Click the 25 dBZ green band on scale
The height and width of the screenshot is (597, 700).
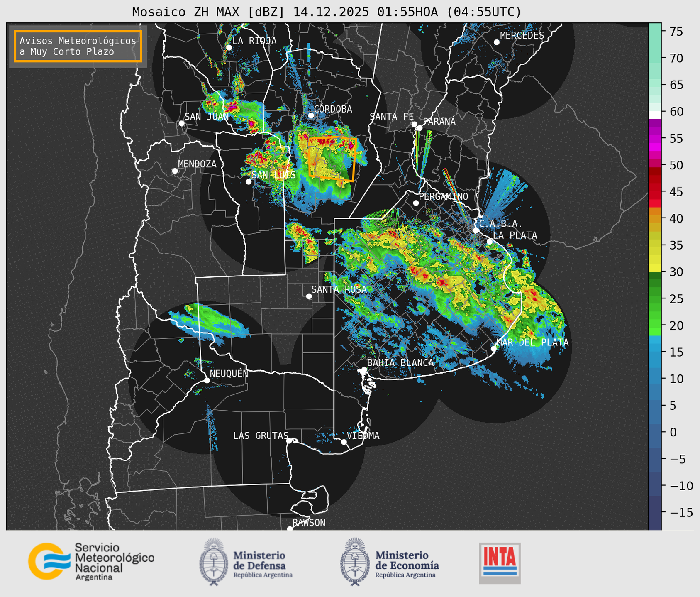[x=655, y=298]
